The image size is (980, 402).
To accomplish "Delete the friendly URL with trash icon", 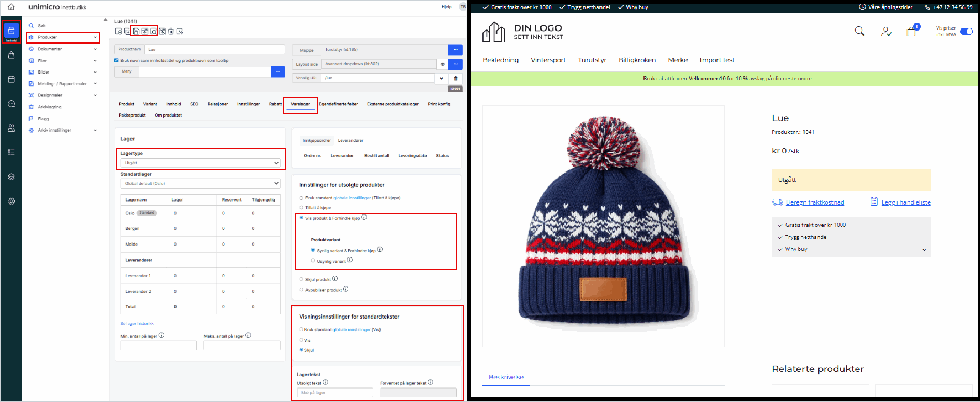I will click(456, 78).
